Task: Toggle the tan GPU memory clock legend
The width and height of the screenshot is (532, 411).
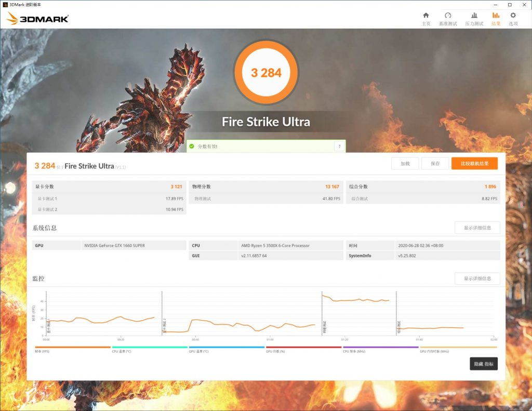Action: [458, 349]
